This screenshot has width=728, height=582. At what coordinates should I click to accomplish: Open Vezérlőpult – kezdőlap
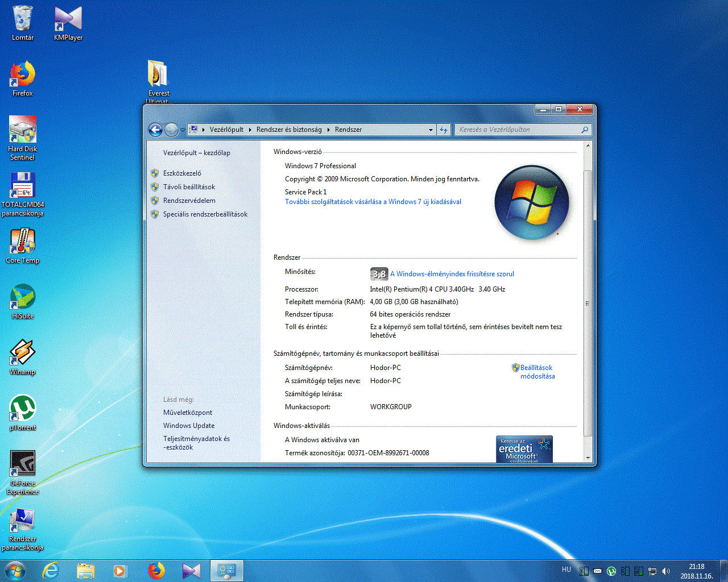pyautogui.click(x=197, y=153)
